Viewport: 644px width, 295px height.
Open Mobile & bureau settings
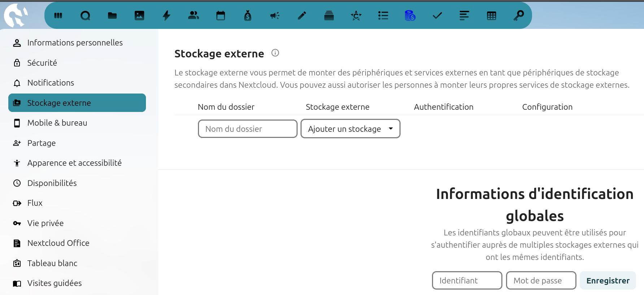point(77,123)
